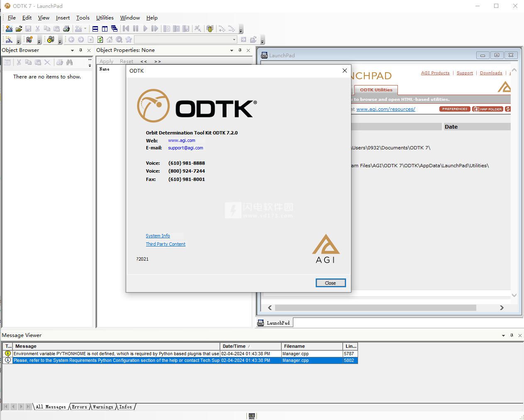Click the browser Refresh icon in the toolbar
524x420 pixels.
pos(100,39)
